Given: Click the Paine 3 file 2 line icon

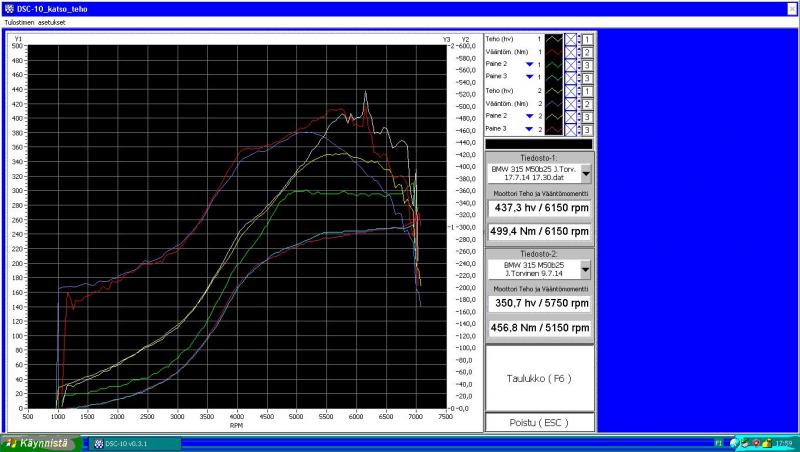Looking at the screenshot, I should coord(555,129).
